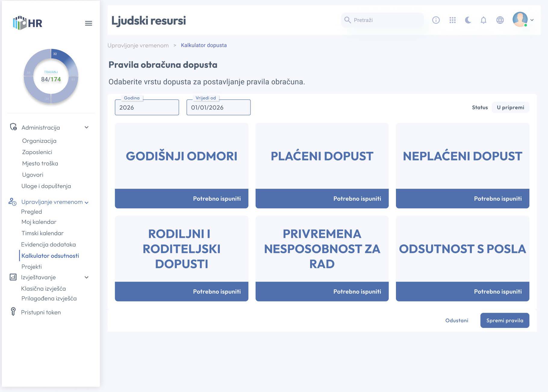Toggle dark mode with the moon icon
The height and width of the screenshot is (392, 548).
coord(468,20)
